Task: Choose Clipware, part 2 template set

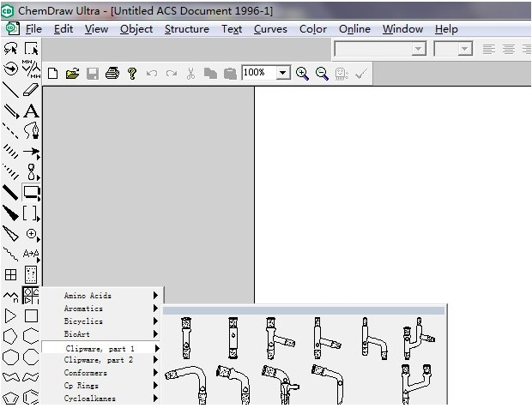Action: point(99,360)
